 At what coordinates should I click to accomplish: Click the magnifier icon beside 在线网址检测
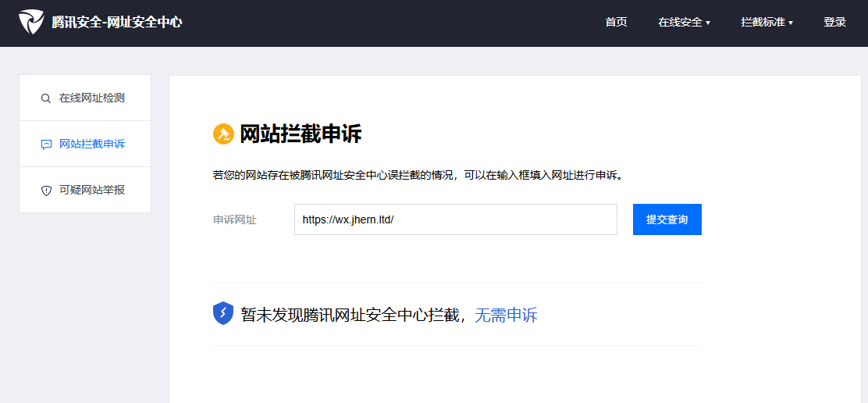pyautogui.click(x=46, y=98)
